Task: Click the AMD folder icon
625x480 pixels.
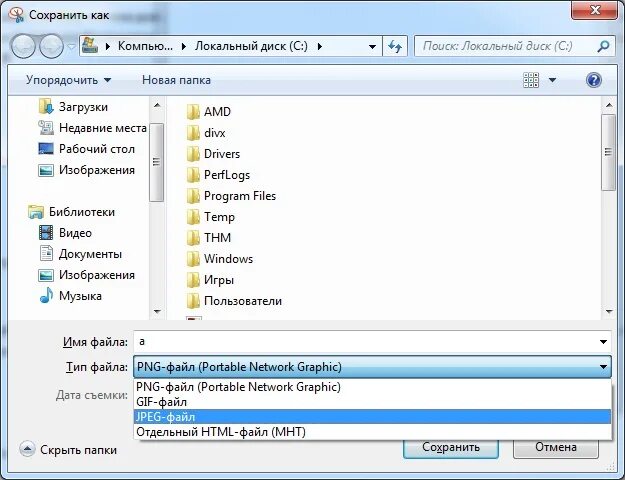Action: click(x=193, y=112)
